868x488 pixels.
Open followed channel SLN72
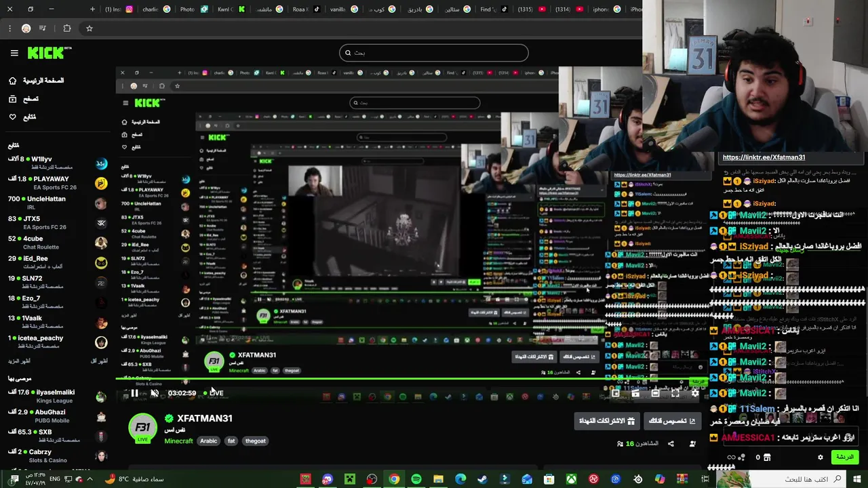[x=58, y=282]
